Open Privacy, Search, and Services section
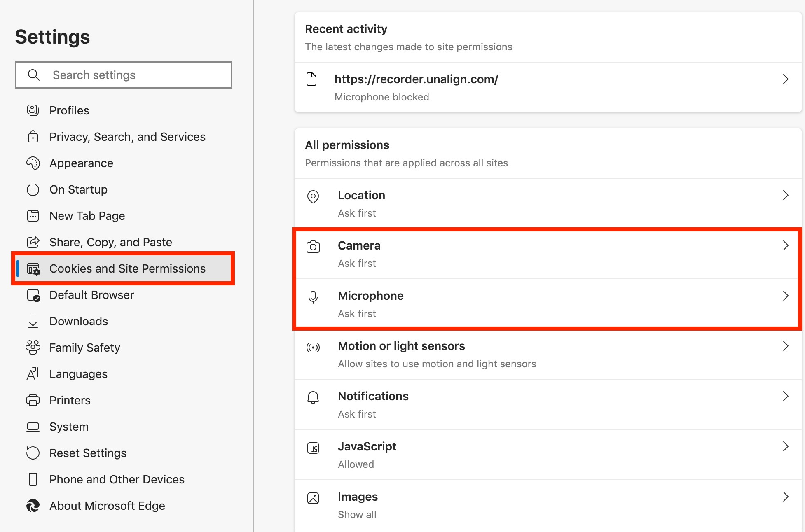Image resolution: width=805 pixels, height=532 pixels. tap(124, 137)
